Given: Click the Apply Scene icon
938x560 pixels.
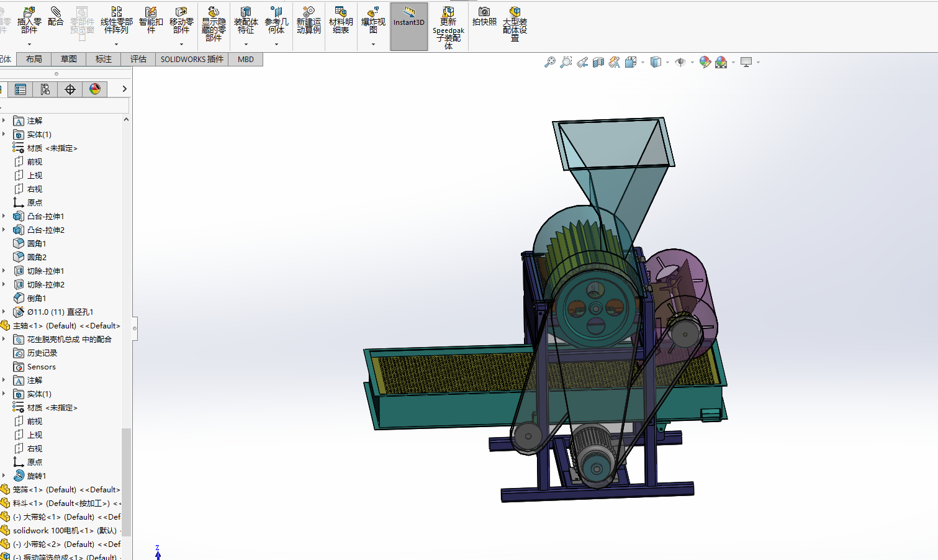Looking at the screenshot, I should (x=721, y=62).
